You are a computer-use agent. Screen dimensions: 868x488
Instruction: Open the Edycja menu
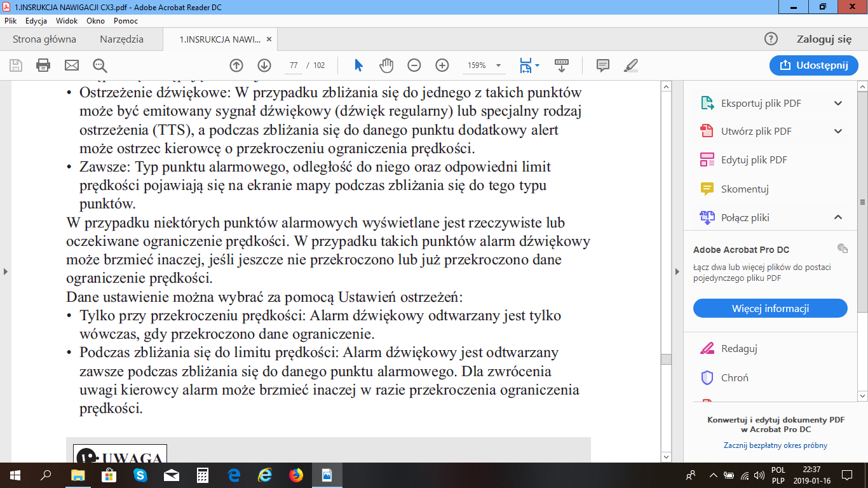[x=36, y=21]
